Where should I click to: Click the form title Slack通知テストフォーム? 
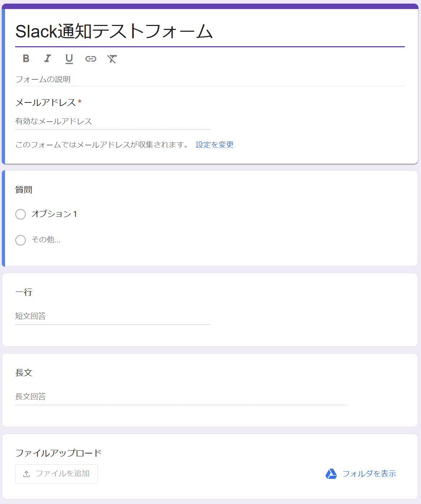pos(114,31)
